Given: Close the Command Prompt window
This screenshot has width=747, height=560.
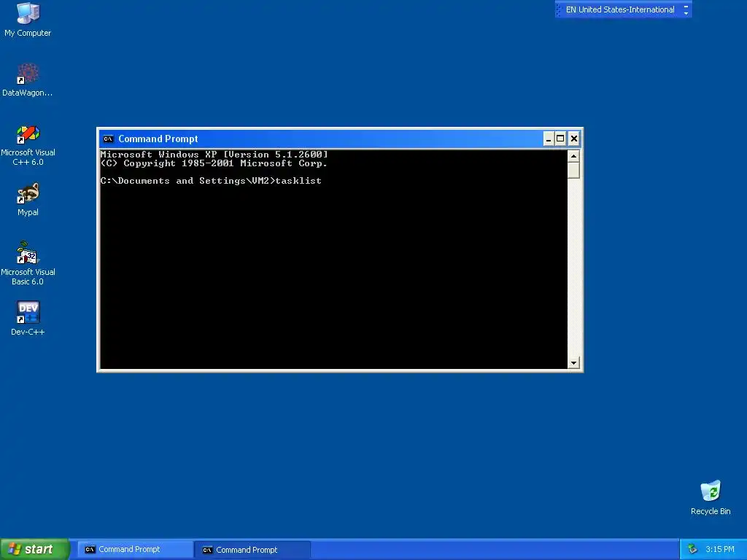Looking at the screenshot, I should pos(574,139).
